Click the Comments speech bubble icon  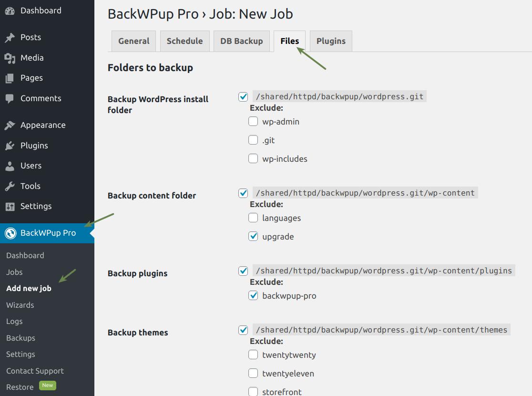(x=10, y=98)
